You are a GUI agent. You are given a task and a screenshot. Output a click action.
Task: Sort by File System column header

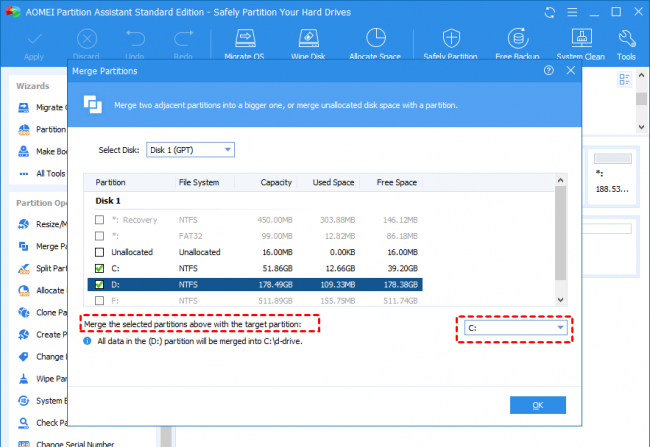(x=199, y=182)
